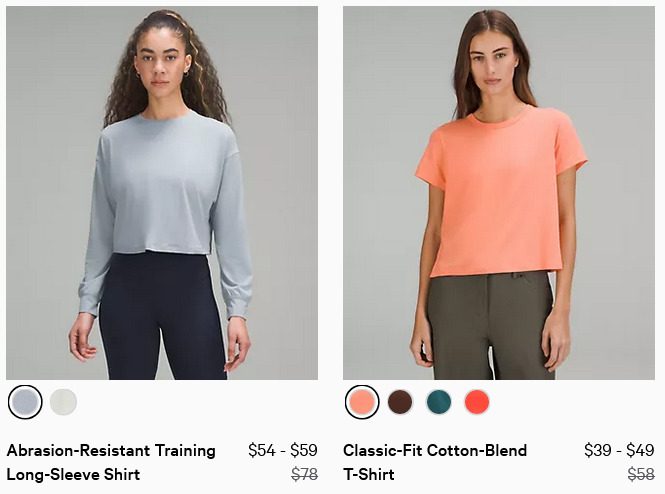Click the crossed-out $78 original price
Viewport: 665px width, 494px height.
pyautogui.click(x=305, y=474)
